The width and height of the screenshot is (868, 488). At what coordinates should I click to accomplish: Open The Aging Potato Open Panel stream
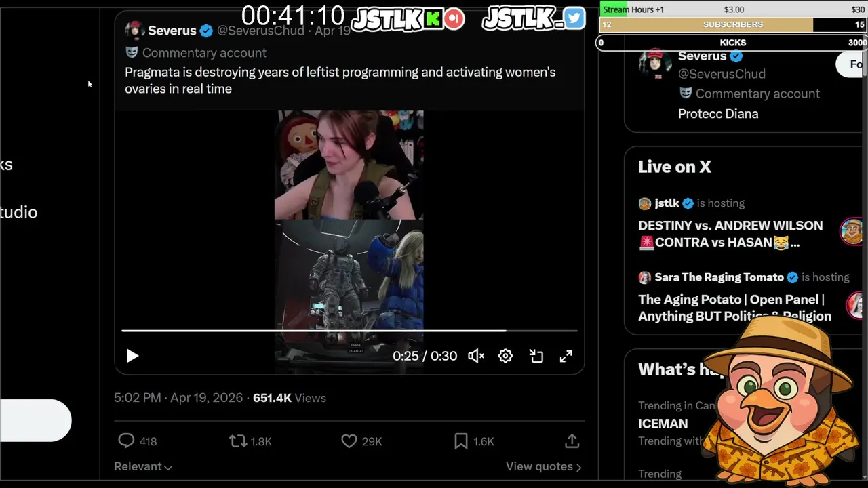(734, 308)
